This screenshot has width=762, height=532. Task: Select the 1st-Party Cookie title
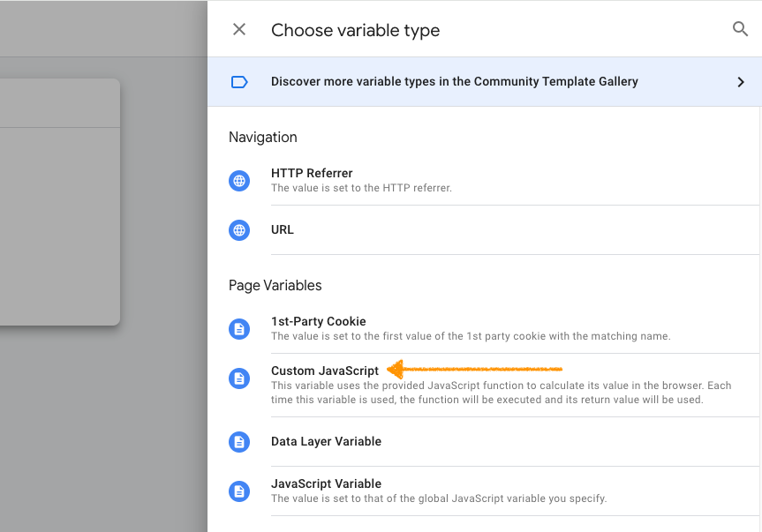318,322
